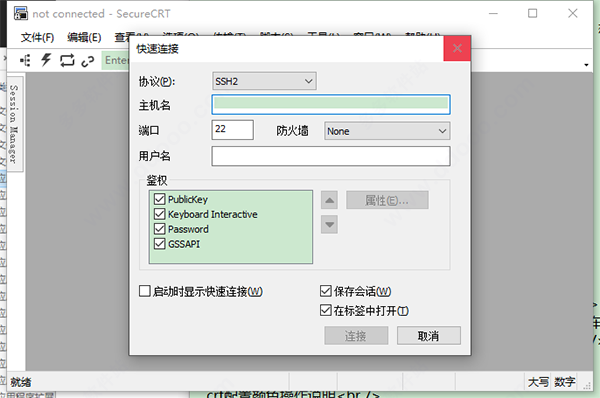This screenshot has width=600, height=398.
Task: Open toolbar overflow arrow at right edge
Action: pos(586,65)
